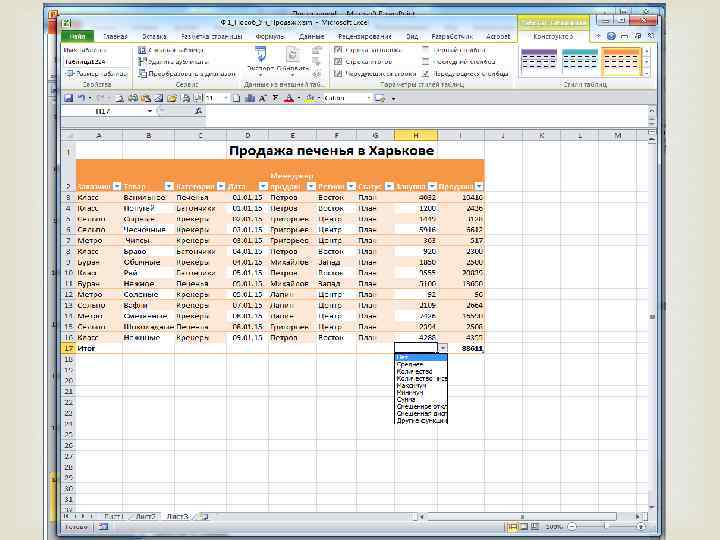Click the horizontal scrollbar thumb
The width and height of the screenshot is (720, 540).
point(521,517)
